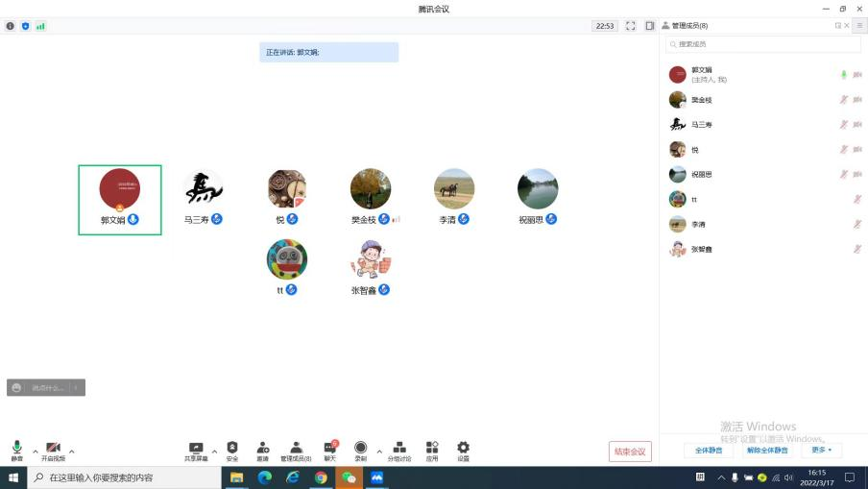Open the 共享屏幕 (share screen) tool
The image size is (868, 489).
coord(196,449)
